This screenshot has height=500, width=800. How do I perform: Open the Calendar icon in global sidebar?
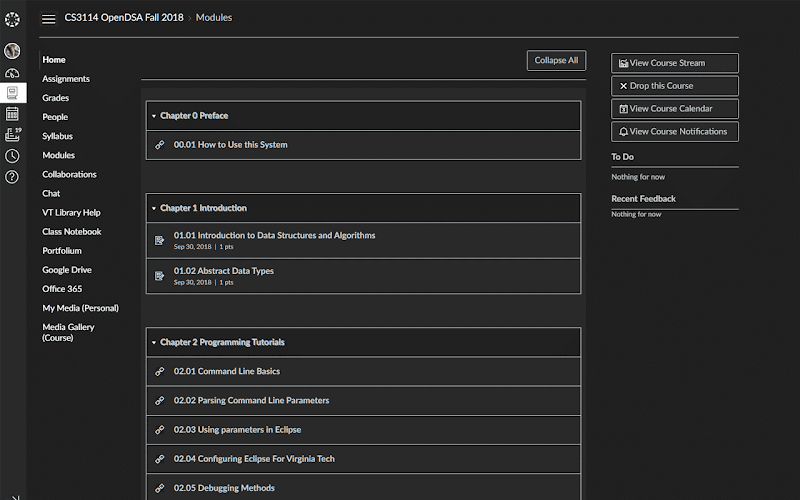click(x=12, y=113)
